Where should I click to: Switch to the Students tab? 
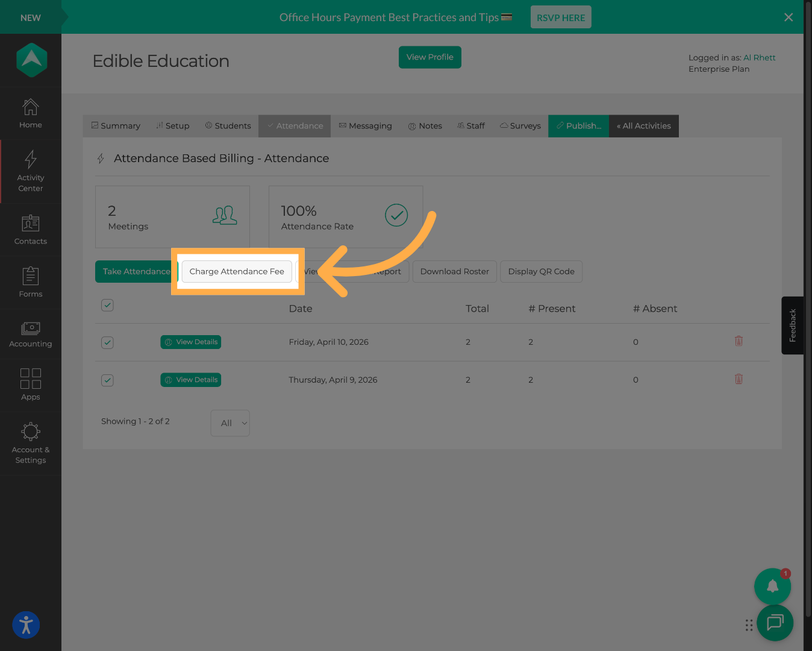pos(228,125)
